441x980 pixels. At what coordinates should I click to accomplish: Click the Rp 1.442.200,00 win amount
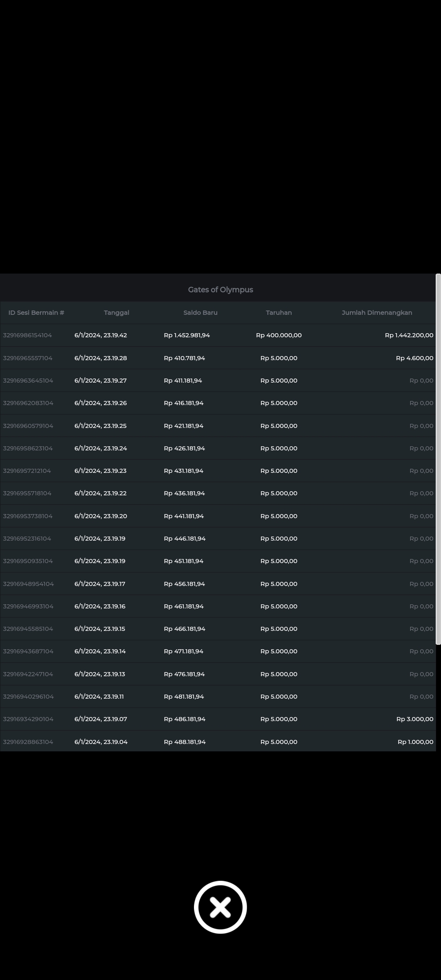coord(409,335)
